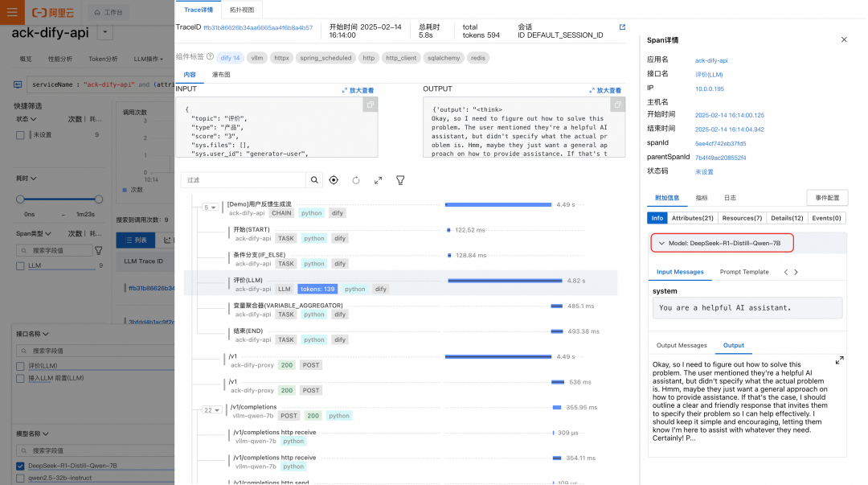Screen dimensions: 868x485
Task: Collapse the Model: DeepSeek-R1-Distill-Qwen-7B section
Action: (x=661, y=242)
